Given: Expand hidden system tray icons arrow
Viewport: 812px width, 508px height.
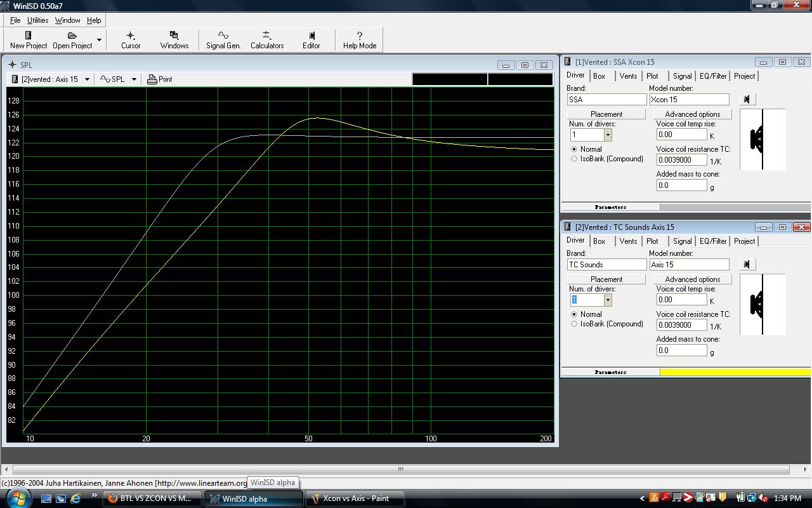Looking at the screenshot, I should tap(642, 498).
